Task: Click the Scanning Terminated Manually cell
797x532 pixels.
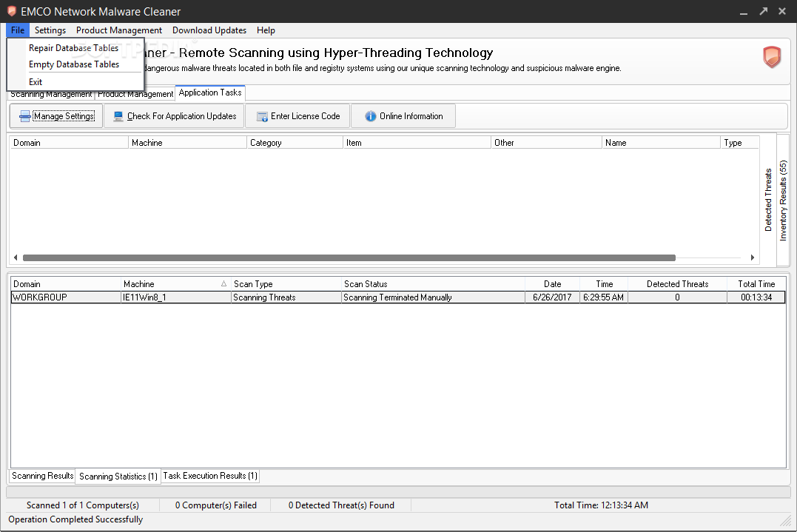Action: [433, 297]
